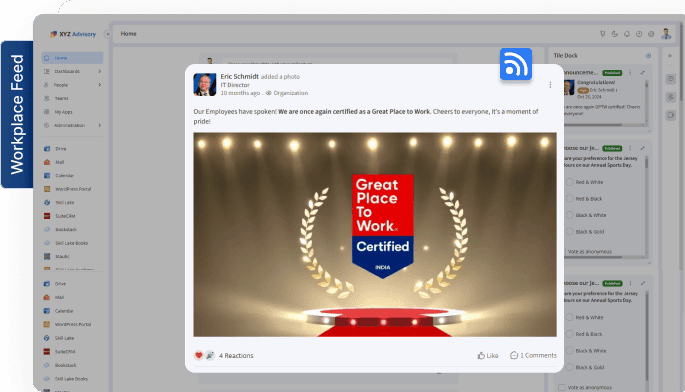
Task: Click the Organization audience label on the post
Action: pos(287,93)
